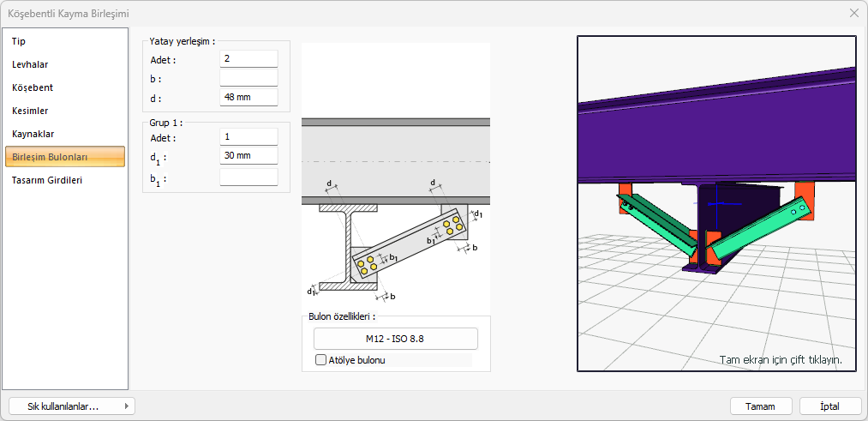Click the Yatay yerleşim b field
The image size is (868, 421).
248,77
